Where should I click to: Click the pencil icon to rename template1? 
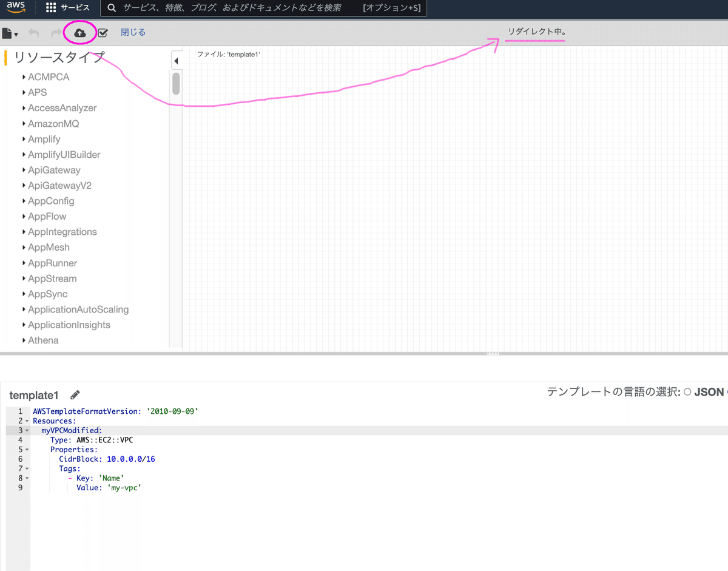point(75,394)
